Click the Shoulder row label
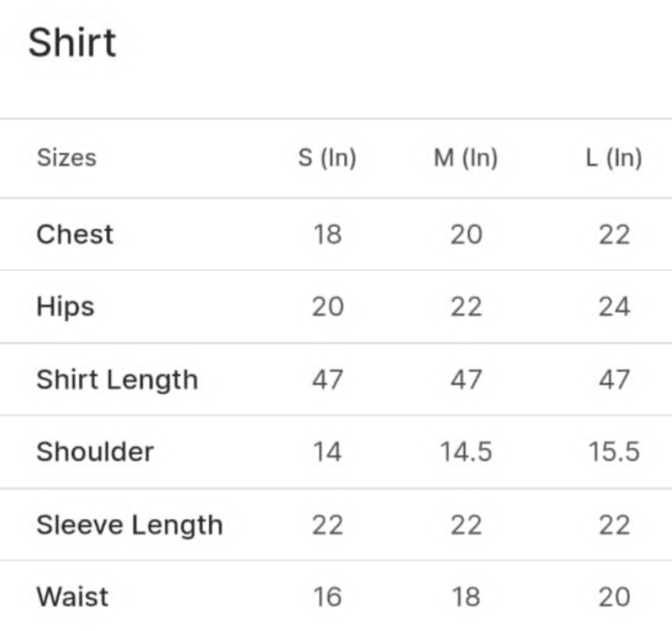This screenshot has width=672, height=631. coord(95,452)
